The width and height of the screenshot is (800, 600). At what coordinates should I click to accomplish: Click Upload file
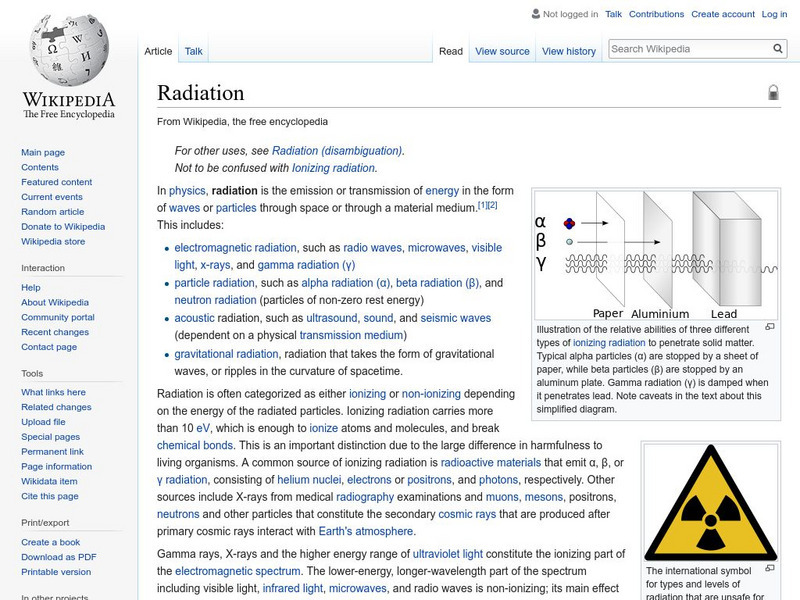[43, 421]
